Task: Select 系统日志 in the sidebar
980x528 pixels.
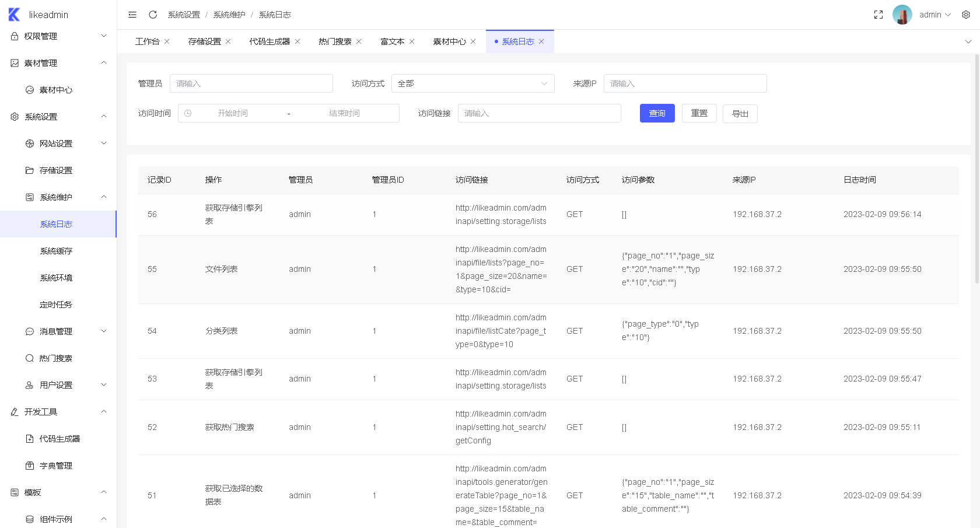Action: point(58,224)
